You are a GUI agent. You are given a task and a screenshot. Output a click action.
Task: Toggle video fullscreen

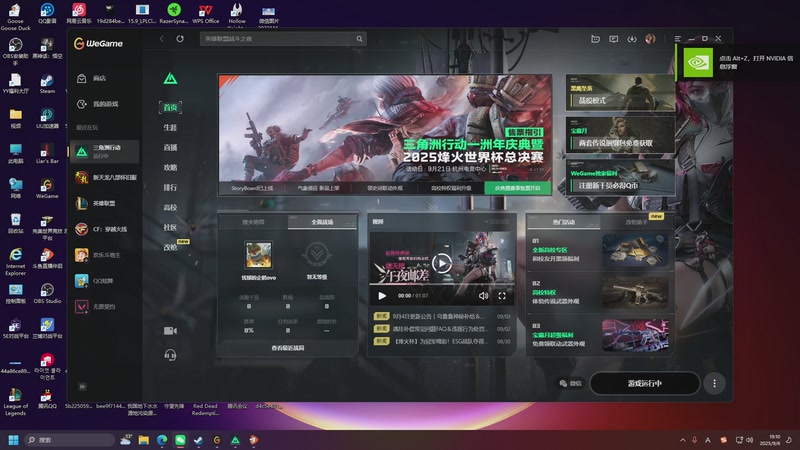(x=502, y=296)
